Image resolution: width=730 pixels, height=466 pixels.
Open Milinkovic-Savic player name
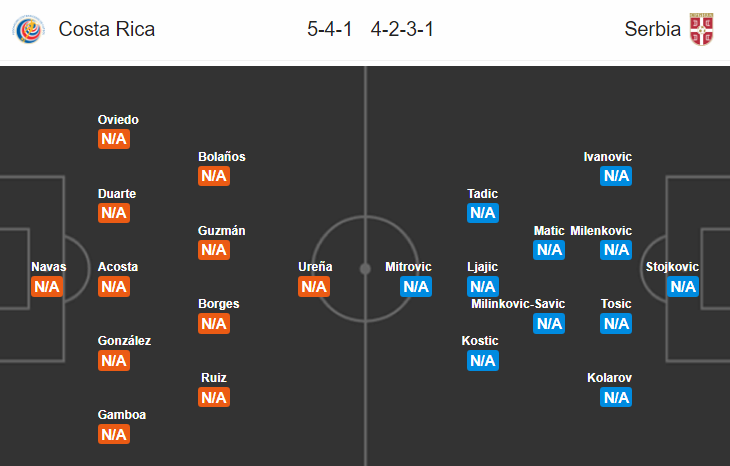click(518, 304)
